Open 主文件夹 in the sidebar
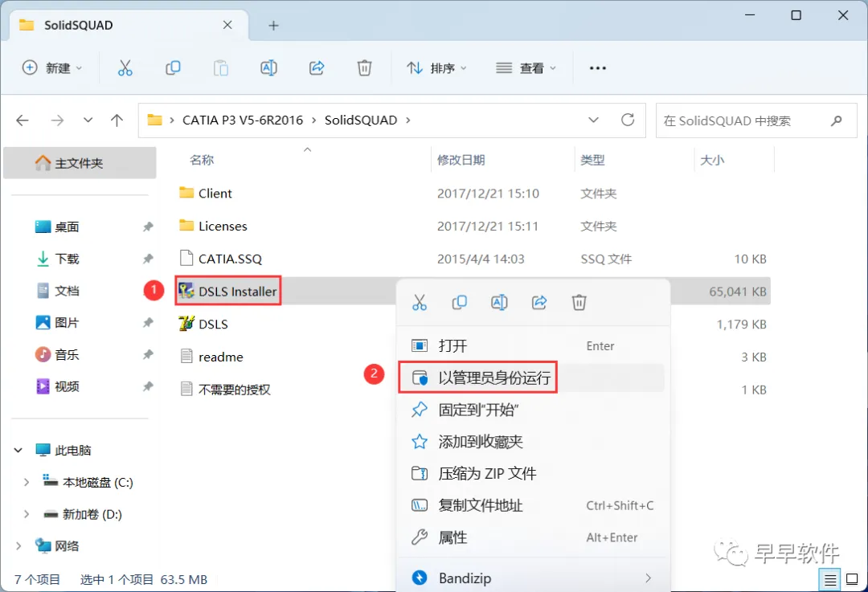 click(x=80, y=163)
